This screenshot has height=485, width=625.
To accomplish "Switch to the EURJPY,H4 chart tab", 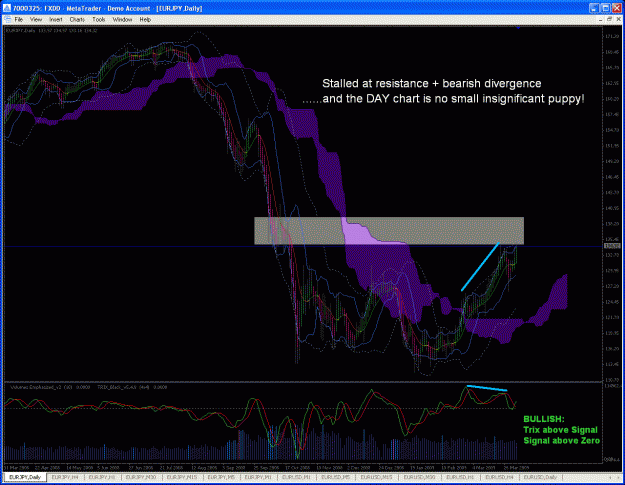I will (x=65, y=477).
